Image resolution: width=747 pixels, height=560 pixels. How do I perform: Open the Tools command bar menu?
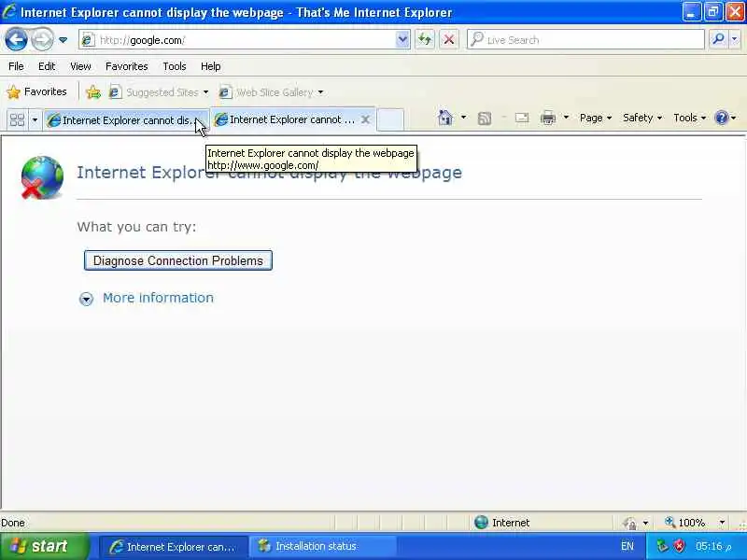(689, 118)
